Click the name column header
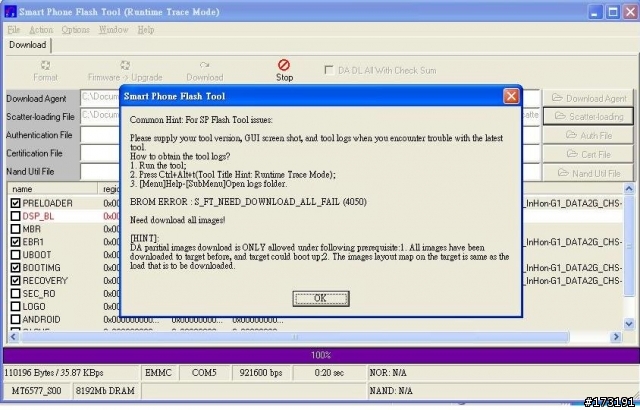Screen dimensions: 640x410 point(52,189)
